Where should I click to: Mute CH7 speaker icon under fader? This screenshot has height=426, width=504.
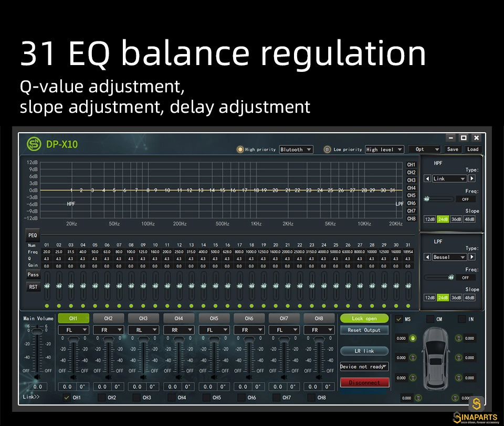coord(284,377)
